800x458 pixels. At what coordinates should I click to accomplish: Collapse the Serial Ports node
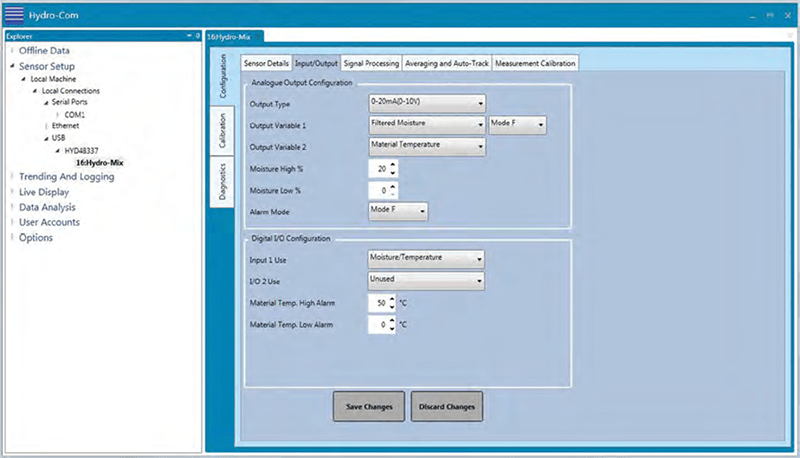tap(46, 103)
